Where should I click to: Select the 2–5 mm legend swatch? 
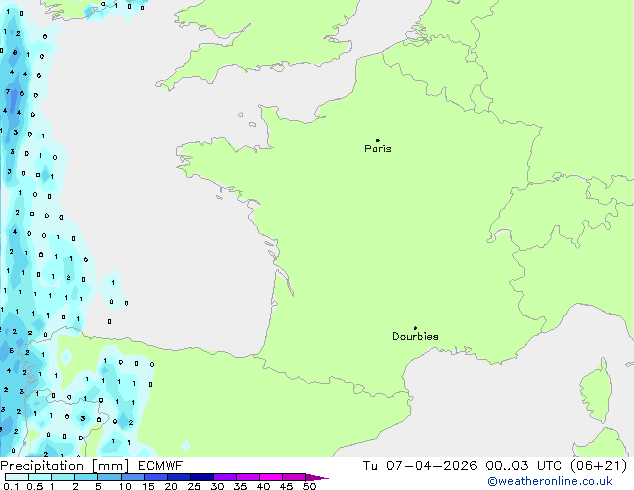point(86,477)
